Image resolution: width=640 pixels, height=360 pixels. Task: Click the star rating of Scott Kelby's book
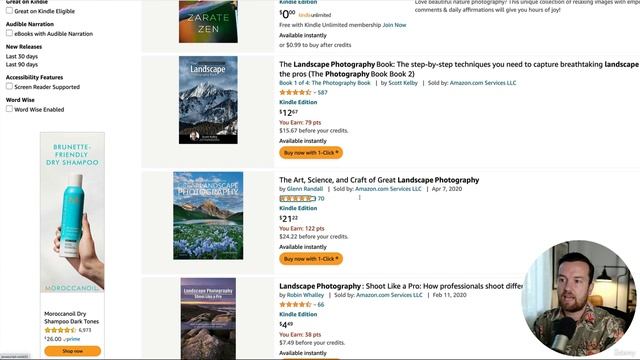(x=295, y=93)
